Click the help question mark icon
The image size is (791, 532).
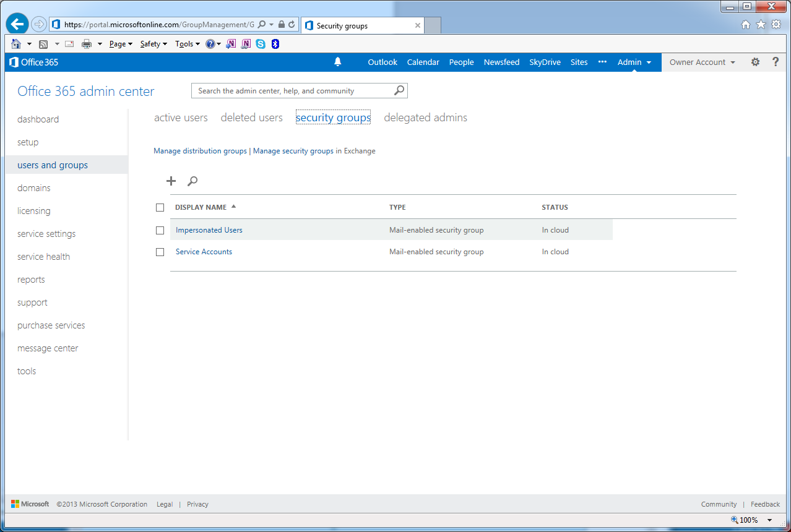click(x=776, y=62)
